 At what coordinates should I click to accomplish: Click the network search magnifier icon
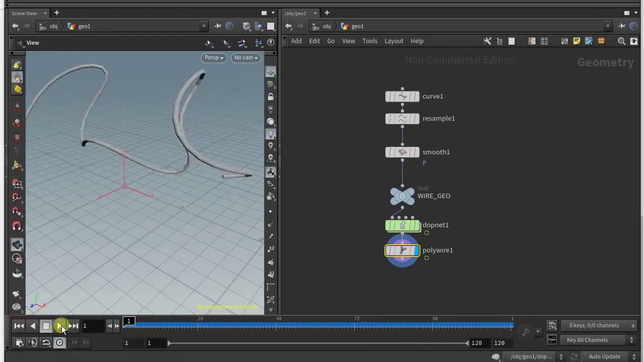621,41
